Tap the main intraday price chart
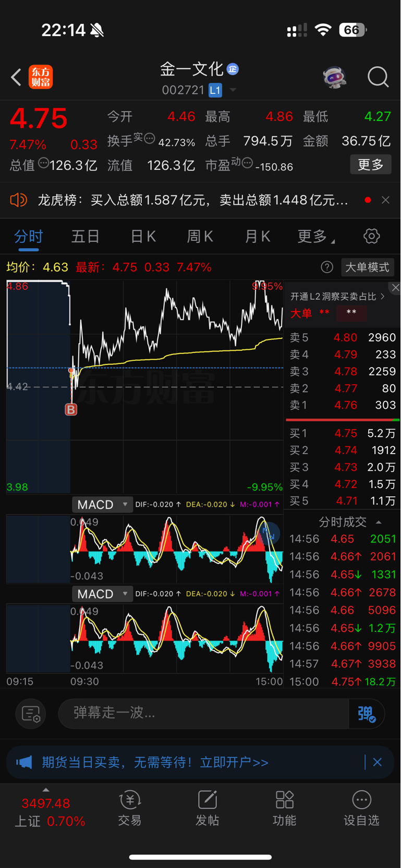 click(144, 387)
